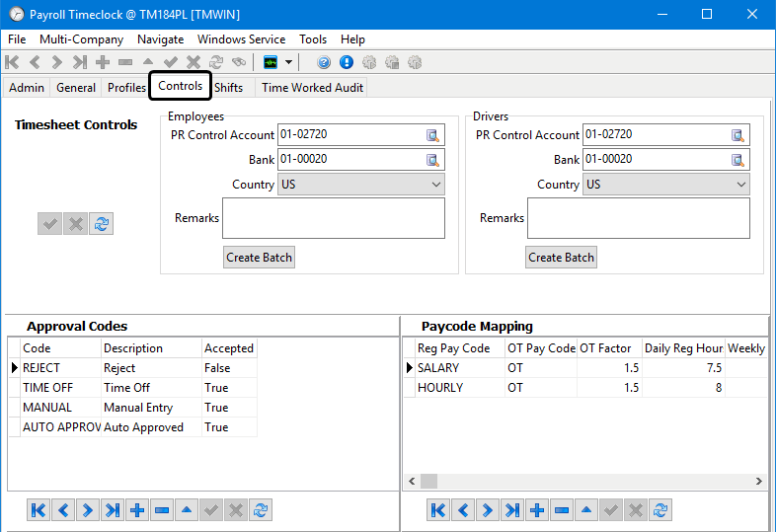Click Create Batch button for Employees

tap(259, 258)
